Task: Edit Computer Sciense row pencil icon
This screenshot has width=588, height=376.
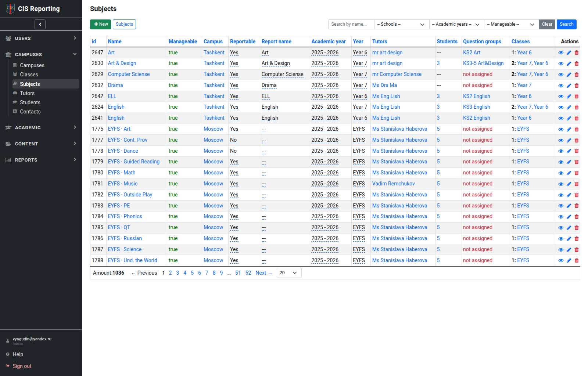Action: 569,75
